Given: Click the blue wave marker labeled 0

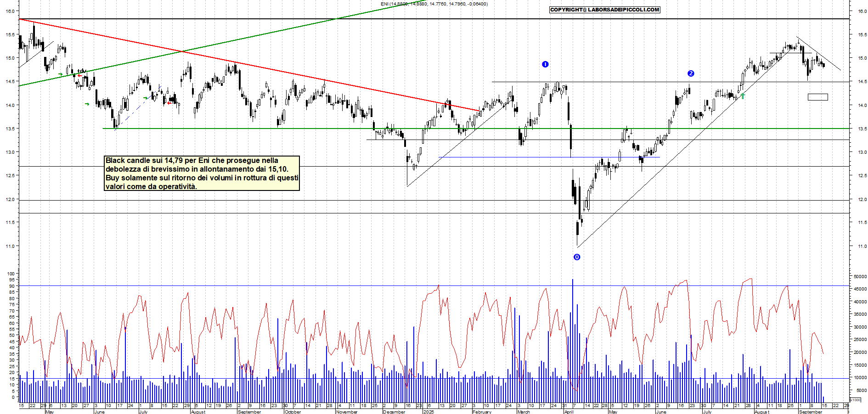Looking at the screenshot, I should (x=577, y=257).
